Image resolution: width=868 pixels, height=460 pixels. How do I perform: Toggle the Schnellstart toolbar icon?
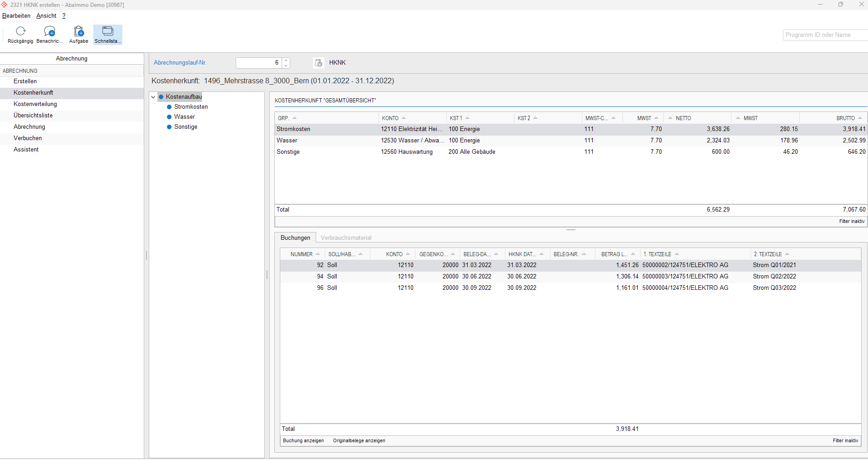(x=108, y=31)
